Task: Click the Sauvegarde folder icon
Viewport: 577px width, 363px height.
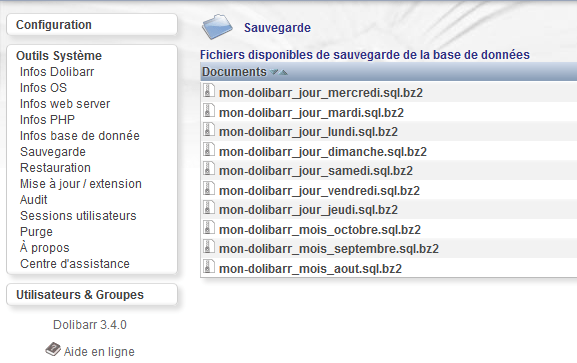Action: (217, 27)
